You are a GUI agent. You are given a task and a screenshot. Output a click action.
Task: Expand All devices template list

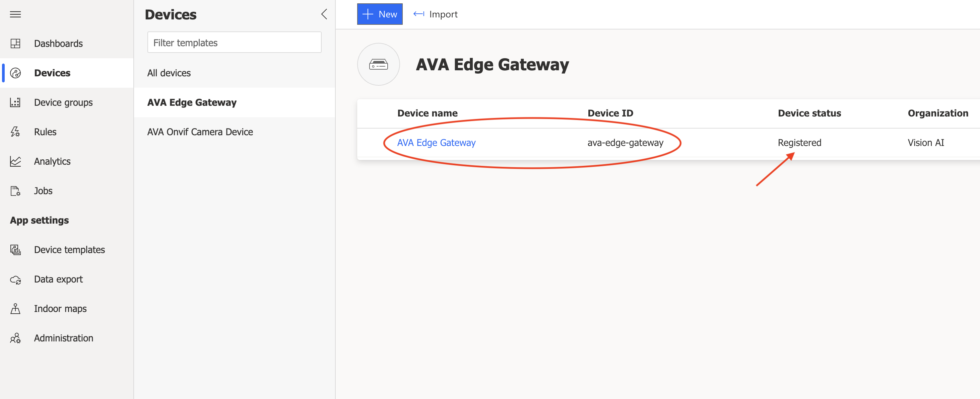click(x=170, y=72)
